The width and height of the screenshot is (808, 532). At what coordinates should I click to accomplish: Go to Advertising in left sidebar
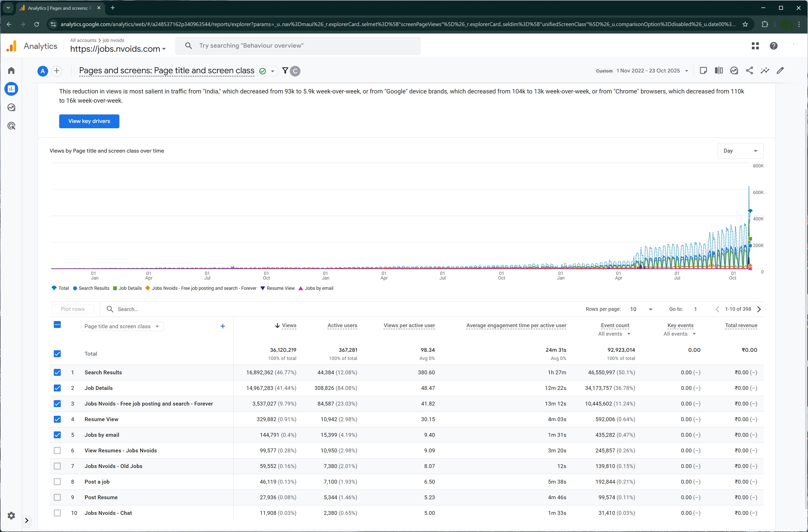(11, 126)
